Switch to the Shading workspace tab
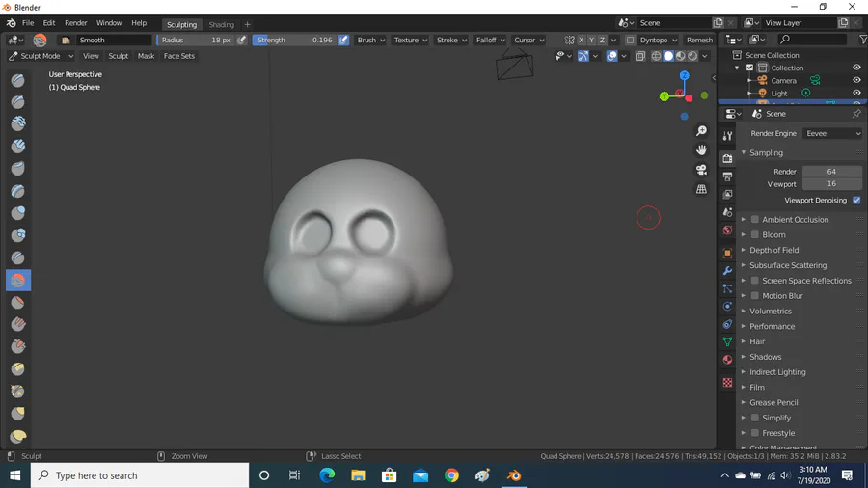The height and width of the screenshot is (488, 868). pyautogui.click(x=222, y=24)
